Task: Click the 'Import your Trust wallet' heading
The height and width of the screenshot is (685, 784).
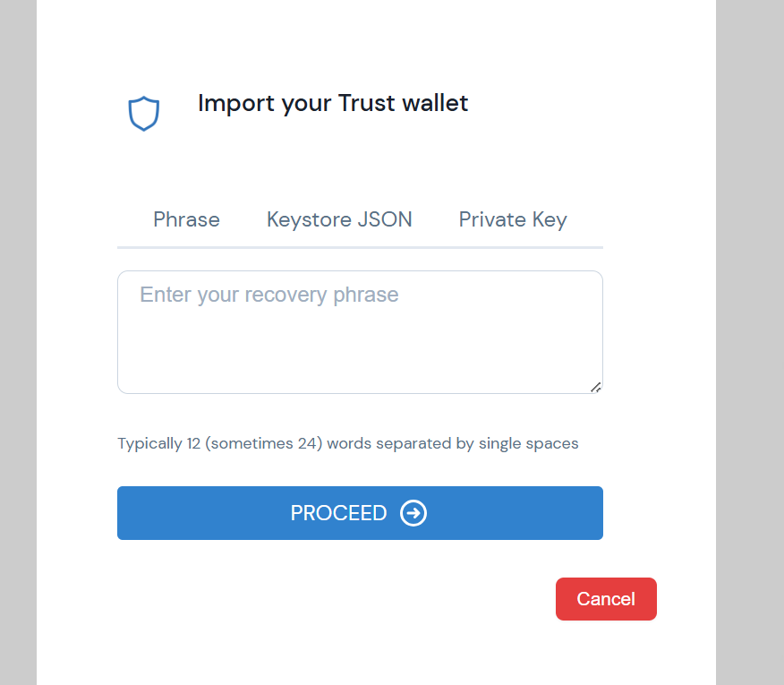Action: [333, 103]
